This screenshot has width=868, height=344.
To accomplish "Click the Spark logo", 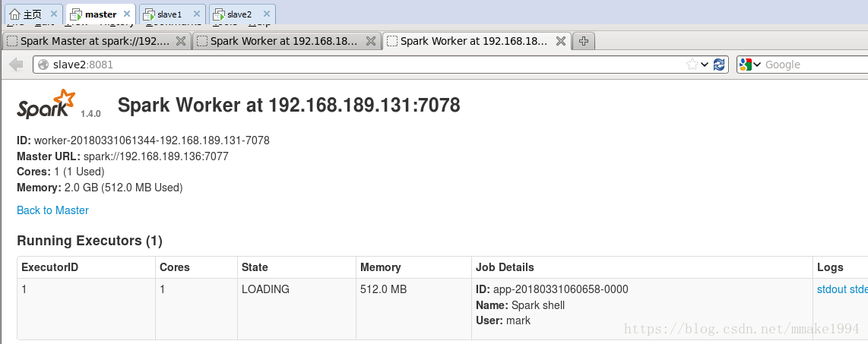I will (46, 104).
